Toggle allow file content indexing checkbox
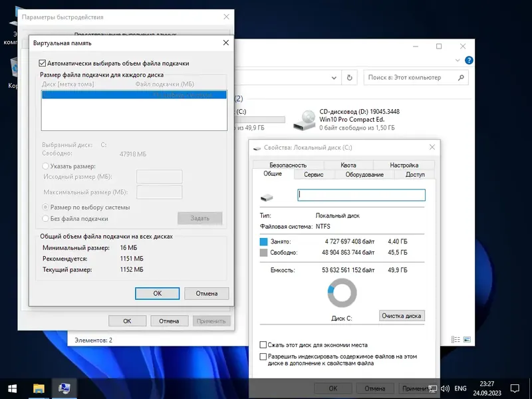This screenshot has height=399, width=532. pyautogui.click(x=263, y=357)
